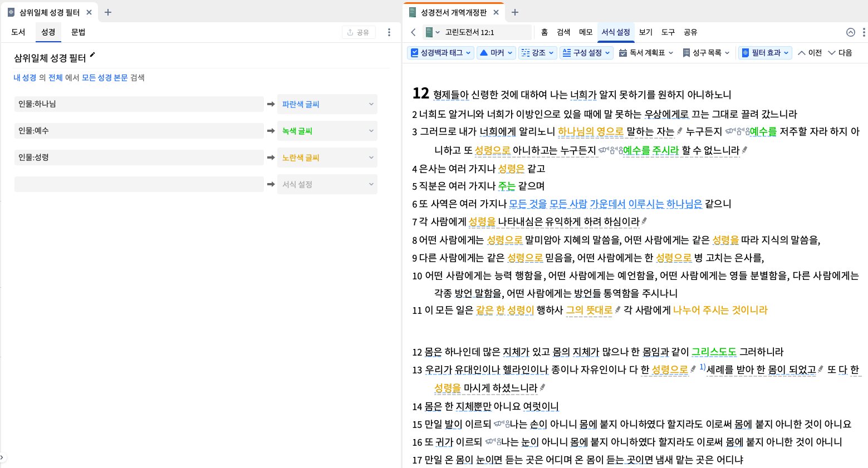The image size is (868, 468).
Task: Expand the side panel with the bottom-left arrow
Action: [2, 457]
